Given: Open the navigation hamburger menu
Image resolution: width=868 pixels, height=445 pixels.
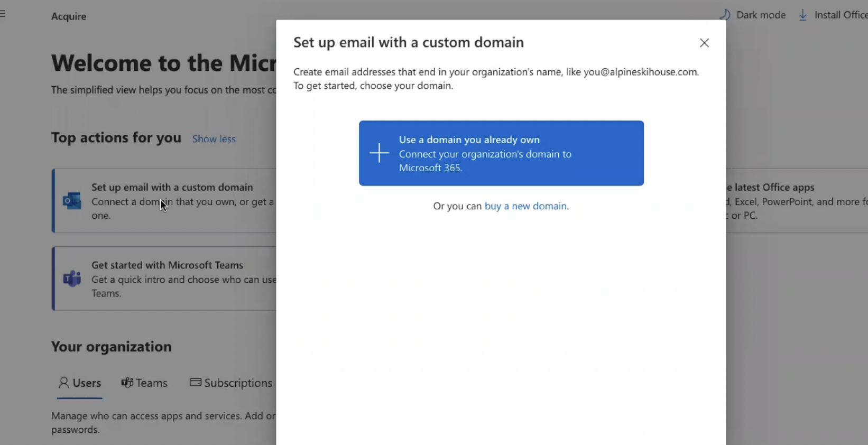Looking at the screenshot, I should pyautogui.click(x=3, y=14).
